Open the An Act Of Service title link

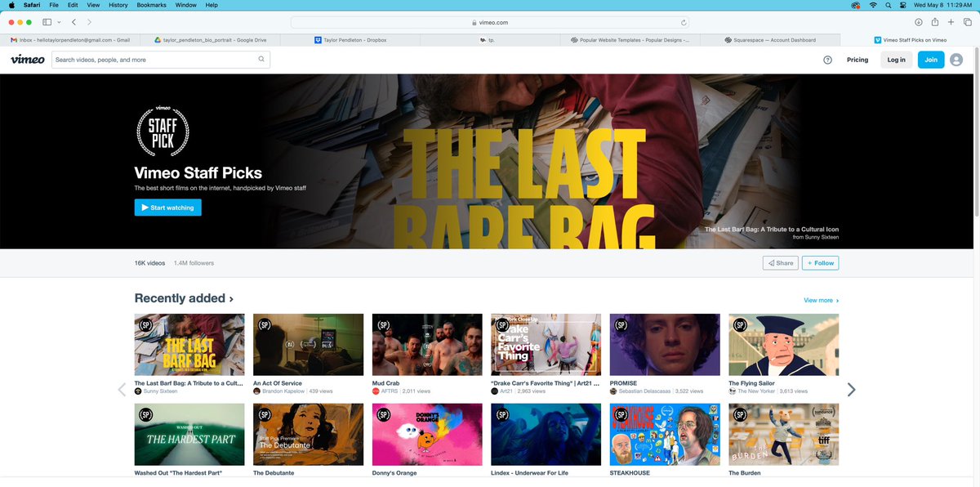pyautogui.click(x=278, y=383)
